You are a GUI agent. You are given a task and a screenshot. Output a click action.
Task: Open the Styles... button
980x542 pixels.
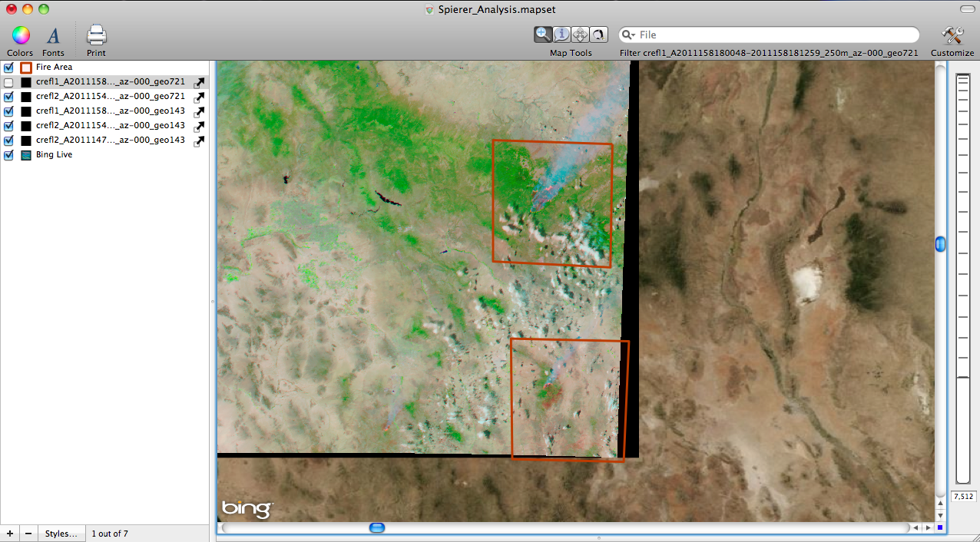coord(61,533)
